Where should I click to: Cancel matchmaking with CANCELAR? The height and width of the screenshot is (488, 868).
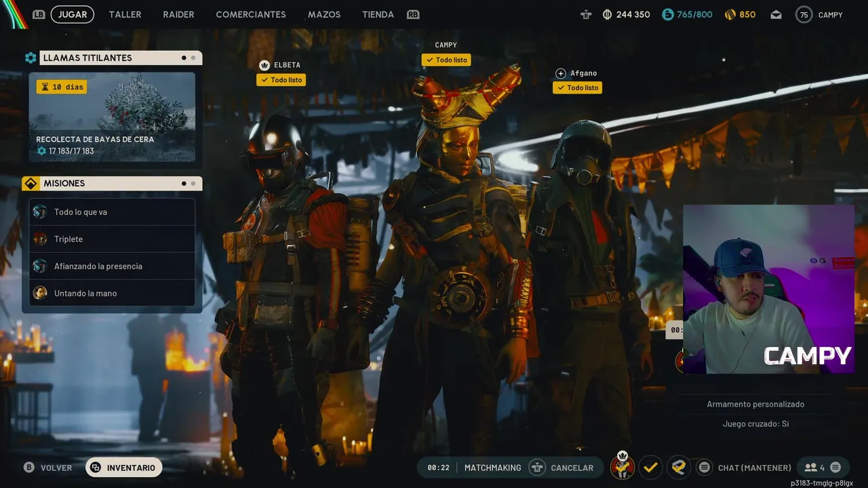pos(572,468)
